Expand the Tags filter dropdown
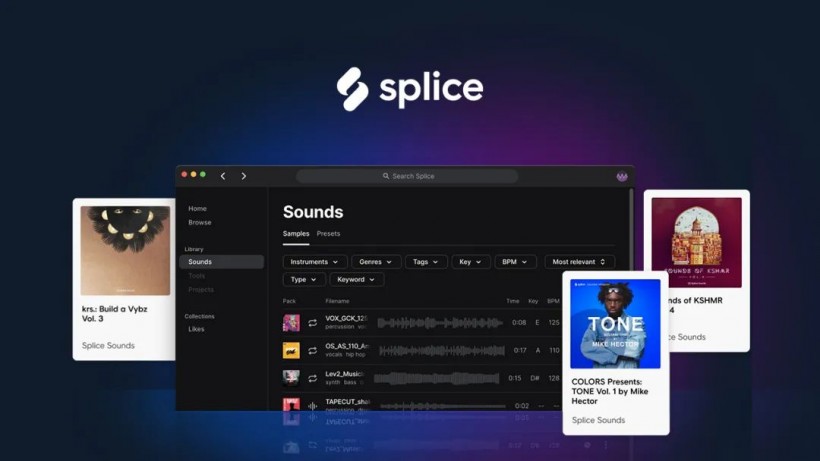Screen dimensions: 820x461 426,262
